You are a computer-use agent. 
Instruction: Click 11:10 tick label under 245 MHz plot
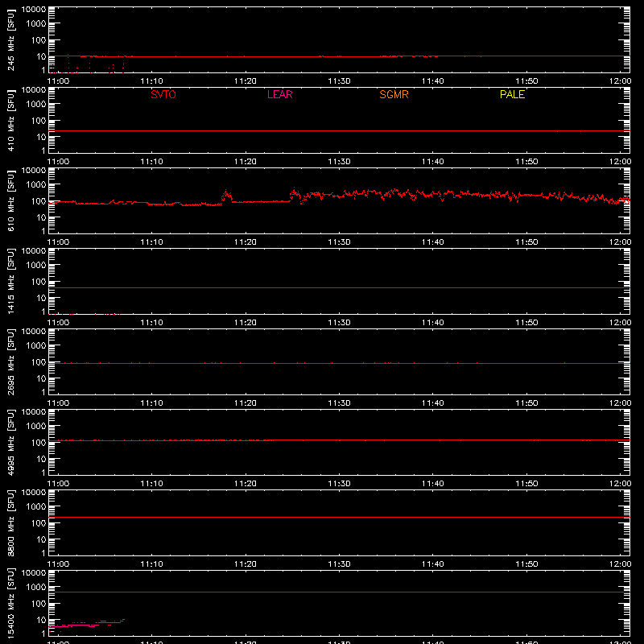coord(151,81)
